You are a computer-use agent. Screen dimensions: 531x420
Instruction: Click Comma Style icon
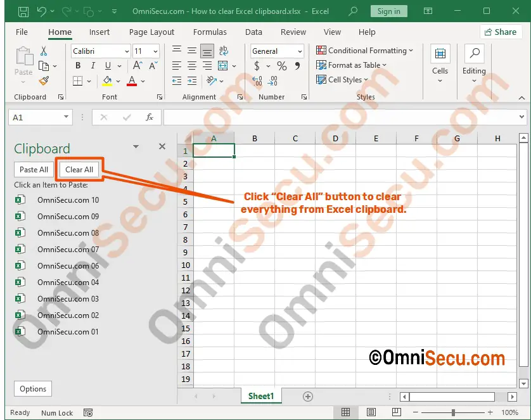(297, 66)
